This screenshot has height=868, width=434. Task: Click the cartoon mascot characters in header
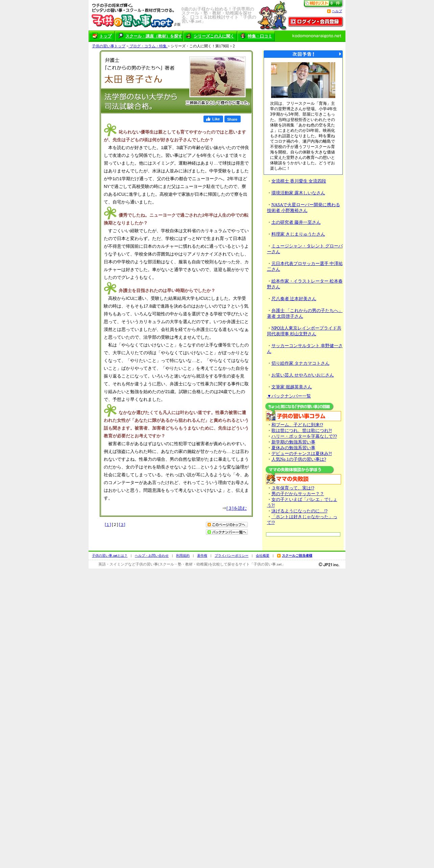coord(272,16)
